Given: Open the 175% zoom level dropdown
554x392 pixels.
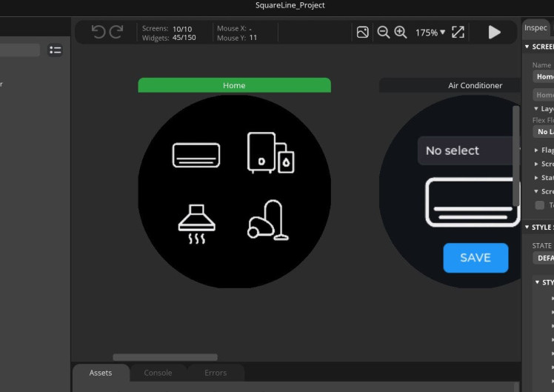Looking at the screenshot, I should tap(430, 33).
